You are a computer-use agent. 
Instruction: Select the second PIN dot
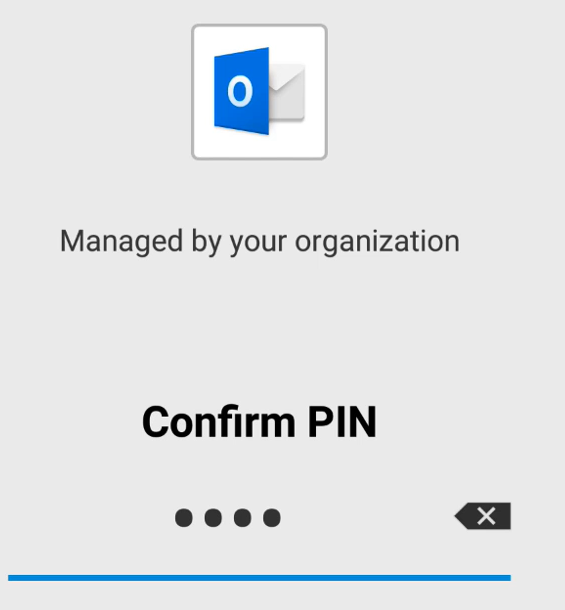coord(213,518)
